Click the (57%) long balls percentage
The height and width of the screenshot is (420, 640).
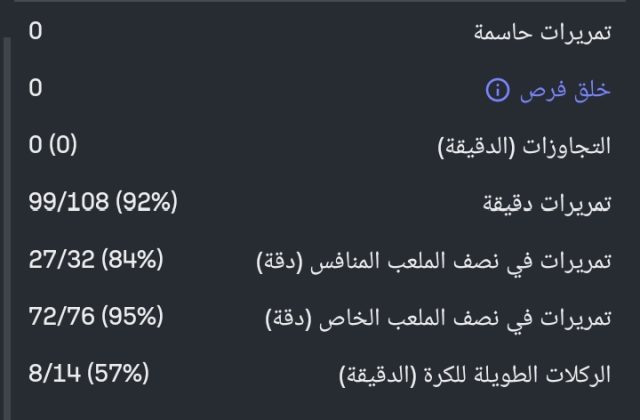117,375
